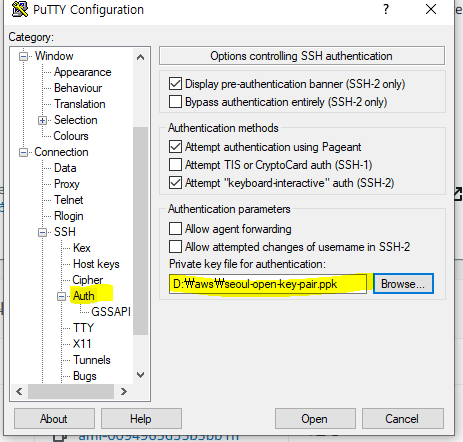Select Colours in the category tree
The height and width of the screenshot is (442, 463).
[x=71, y=136]
